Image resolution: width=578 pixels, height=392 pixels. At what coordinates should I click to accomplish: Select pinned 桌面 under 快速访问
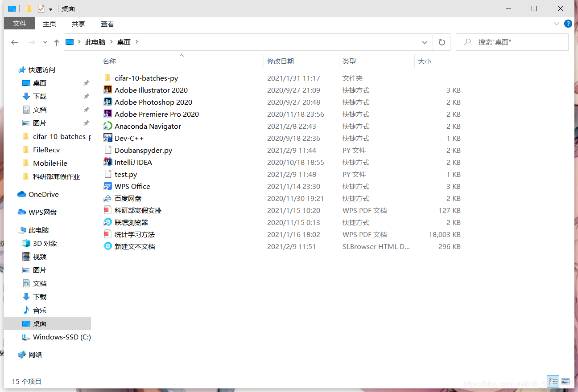tap(40, 83)
